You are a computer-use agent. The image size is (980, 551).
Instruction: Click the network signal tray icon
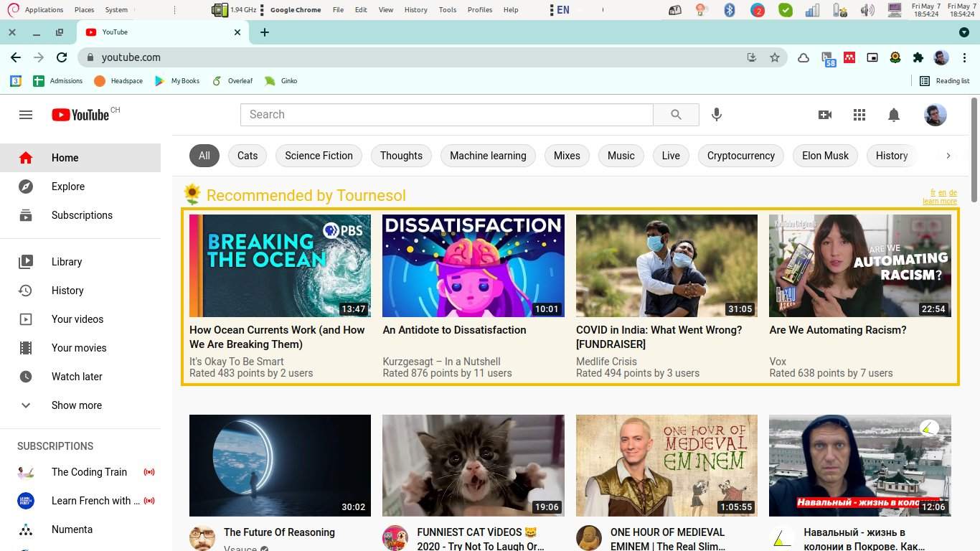(x=812, y=10)
